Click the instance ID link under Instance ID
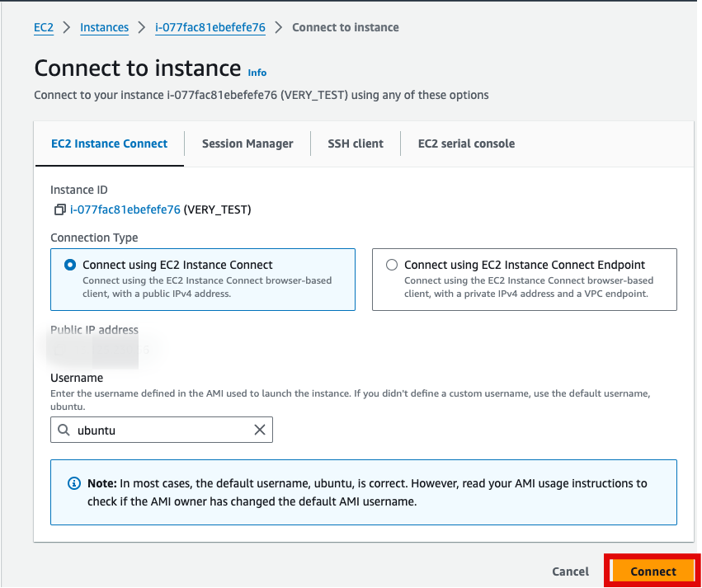The width and height of the screenshot is (702, 588). pos(125,209)
